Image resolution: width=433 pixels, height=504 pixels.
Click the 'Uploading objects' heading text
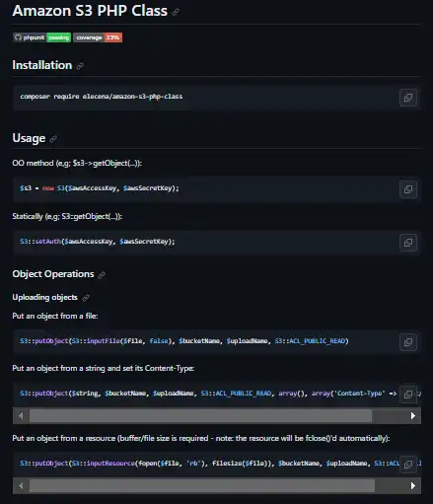coord(44,297)
